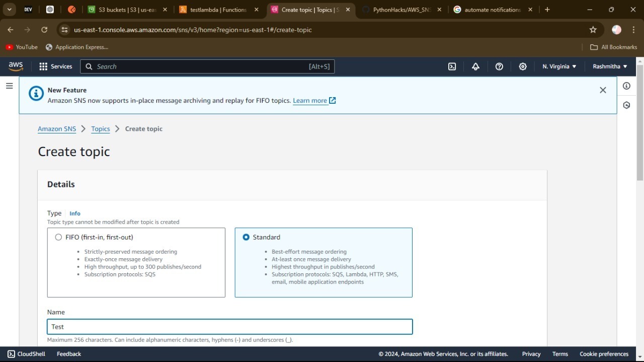Open the All Bookmarks folder
The height and width of the screenshot is (362, 644).
pos(613,47)
